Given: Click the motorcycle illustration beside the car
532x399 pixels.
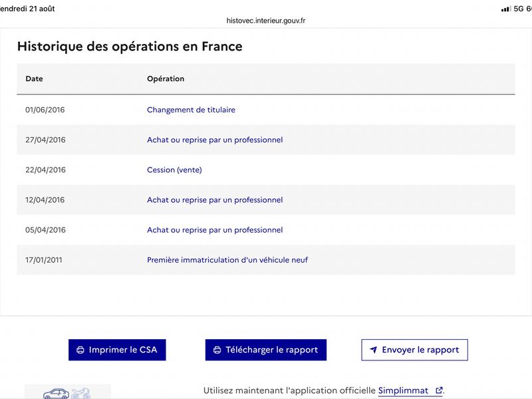Looking at the screenshot, I should [x=80, y=394].
